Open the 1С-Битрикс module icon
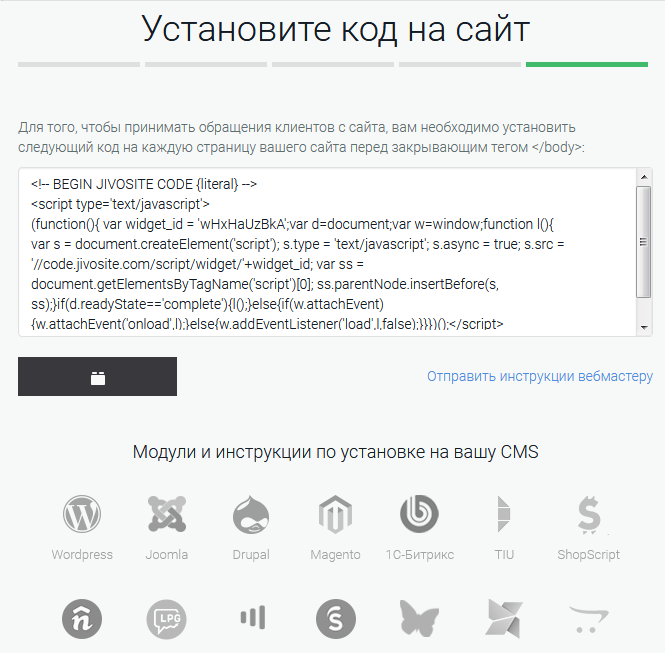The image size is (665, 653). click(419, 514)
